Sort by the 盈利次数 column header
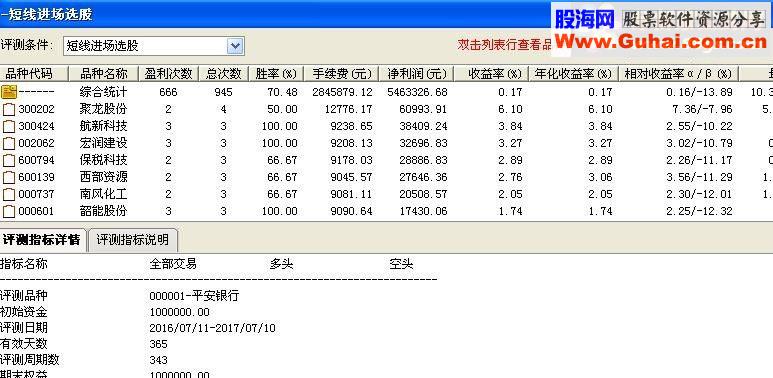Image resolution: width=773 pixels, height=378 pixels. point(169,74)
